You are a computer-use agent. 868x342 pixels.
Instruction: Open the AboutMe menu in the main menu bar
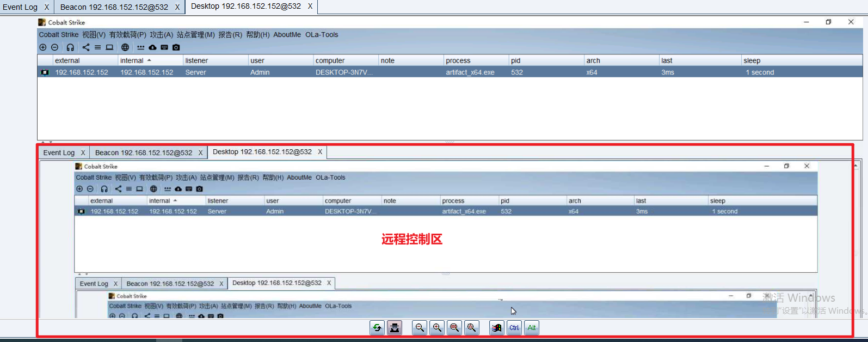tap(287, 34)
